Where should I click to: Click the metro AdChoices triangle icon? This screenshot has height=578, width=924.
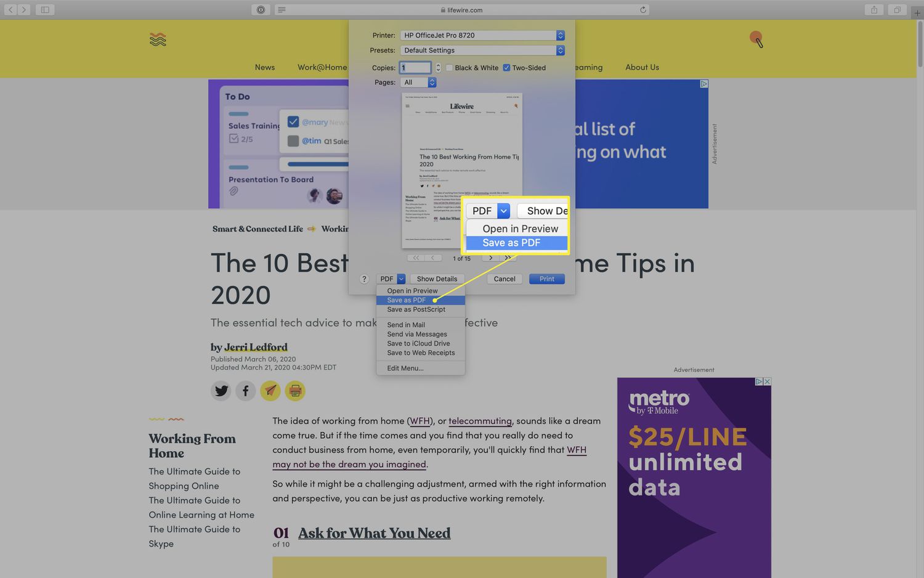tap(759, 381)
